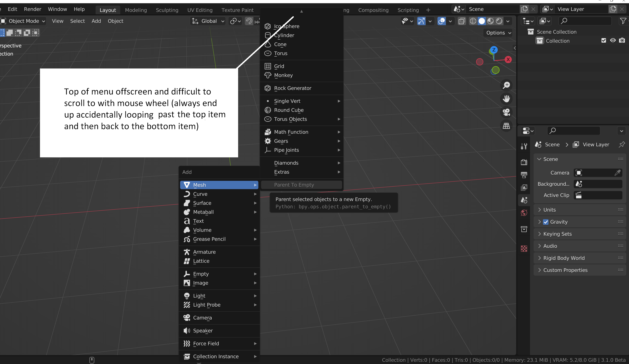Open Global transform orientation dropdown
Viewport: 629px width, 364px height.
208,21
